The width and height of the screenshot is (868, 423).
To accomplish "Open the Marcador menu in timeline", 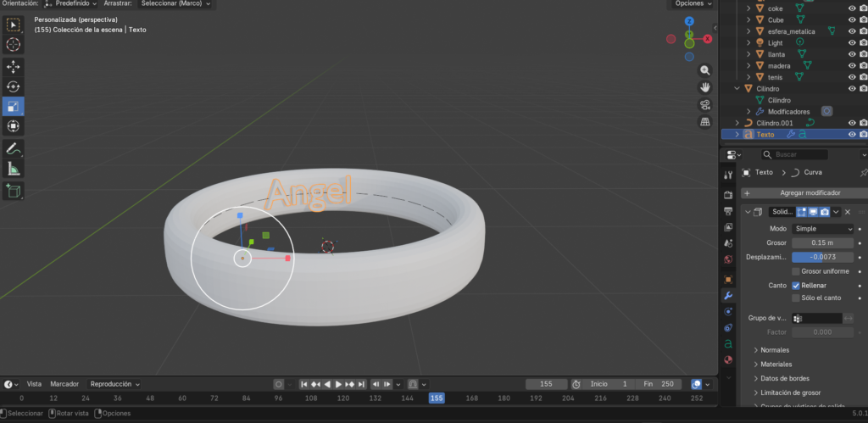I will pos(64,384).
